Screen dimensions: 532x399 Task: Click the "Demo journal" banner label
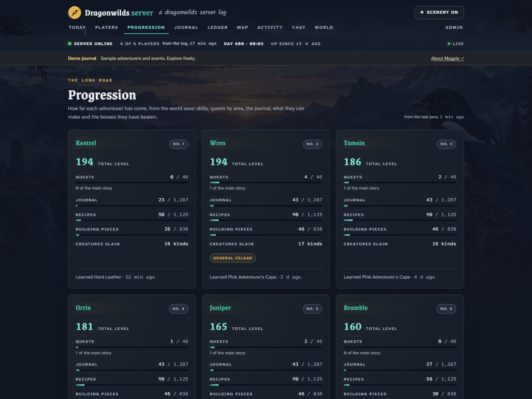[x=82, y=58]
